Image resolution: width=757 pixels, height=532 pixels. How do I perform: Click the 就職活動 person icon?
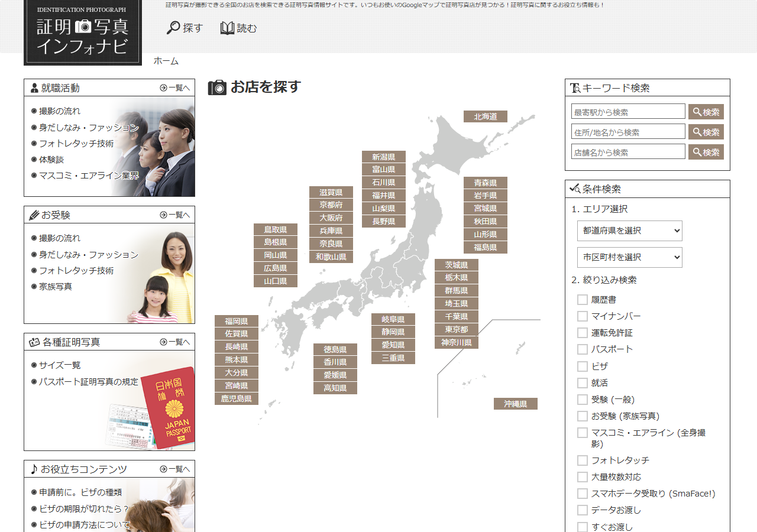click(34, 88)
